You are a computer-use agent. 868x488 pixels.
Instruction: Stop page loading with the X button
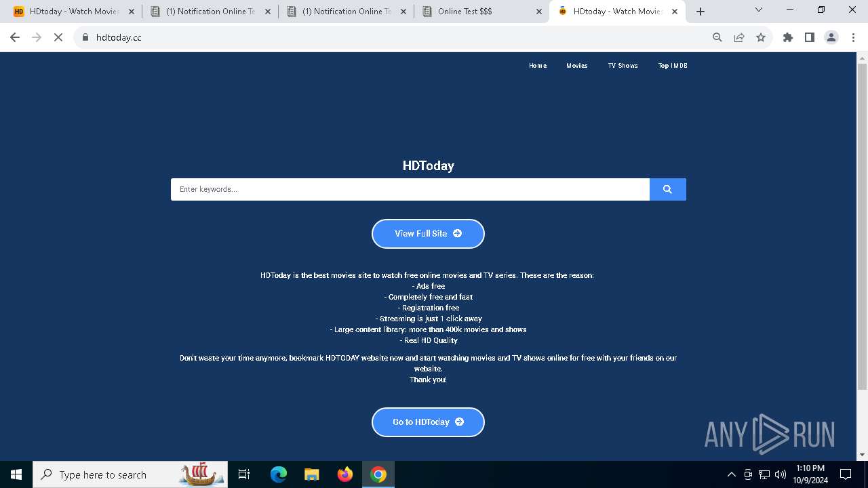pos(58,37)
